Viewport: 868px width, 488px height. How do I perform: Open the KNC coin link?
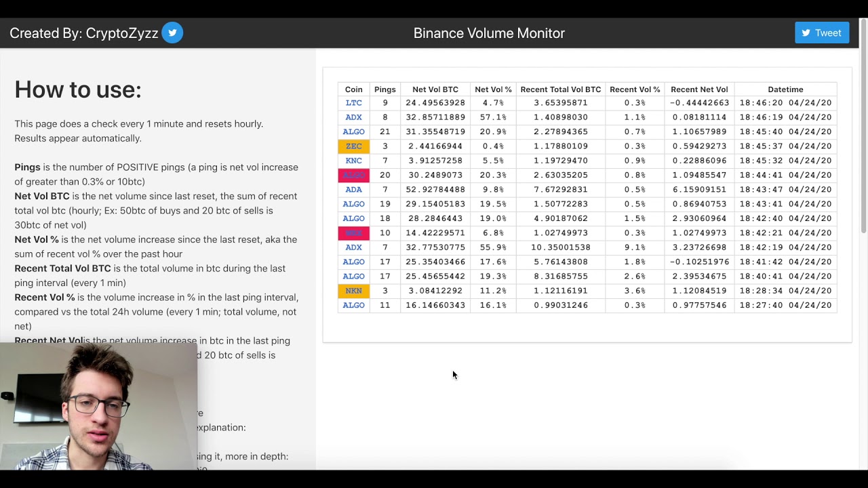pos(353,161)
